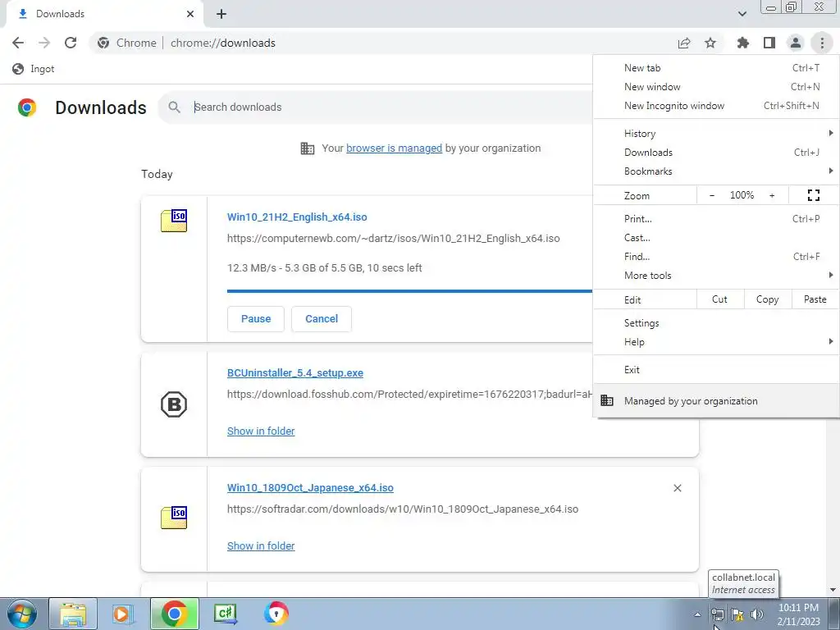Switch to Chrome taskbar button
The width and height of the screenshot is (840, 630).
coord(174,614)
